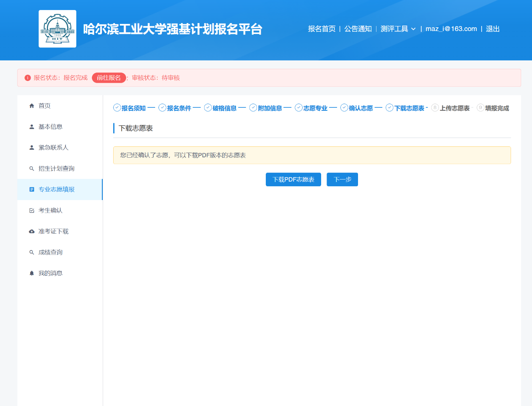Viewport: 532px width, 406px height.
Task: Click the cloud download icon beside 准考证下载
Action: 31,232
